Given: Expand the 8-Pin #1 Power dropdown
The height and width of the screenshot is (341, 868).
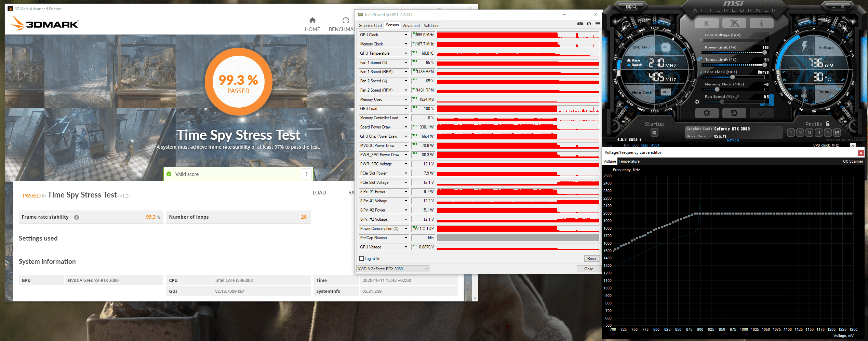Looking at the screenshot, I should [406, 192].
